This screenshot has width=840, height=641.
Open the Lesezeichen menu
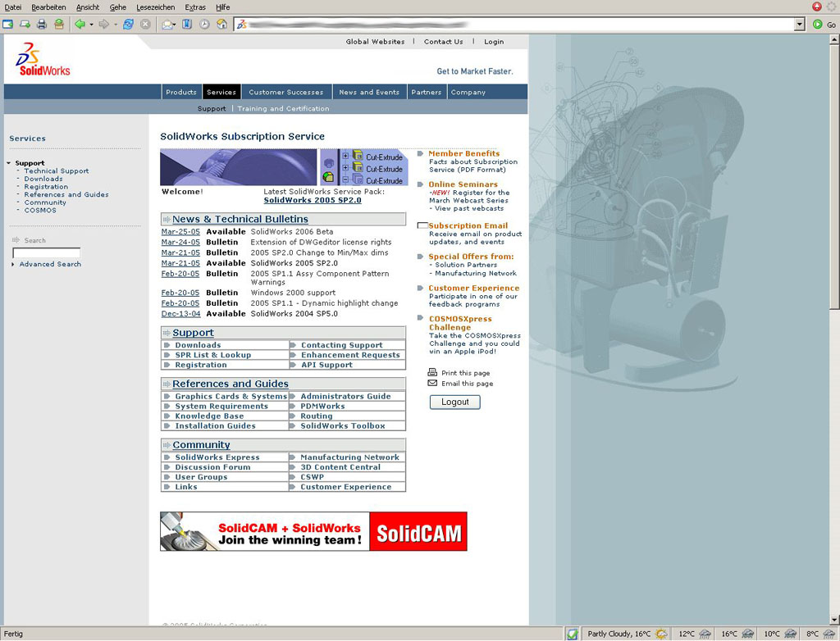pyautogui.click(x=155, y=7)
